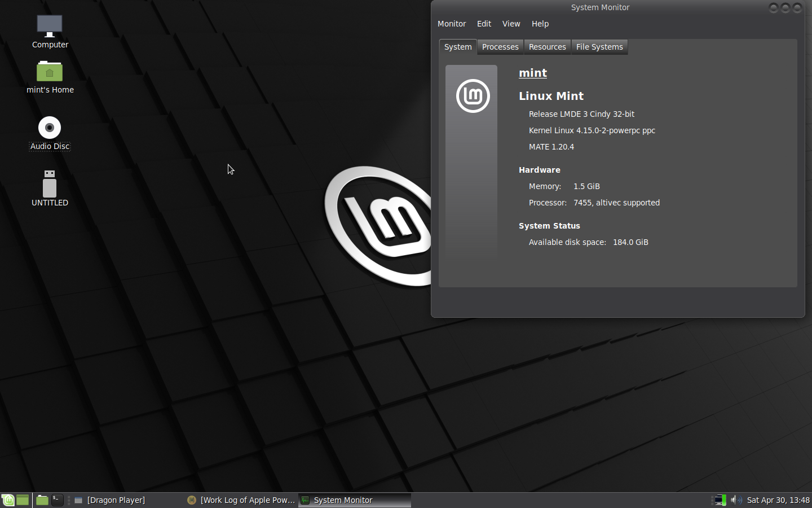Switch to the Resources tab

coord(547,47)
